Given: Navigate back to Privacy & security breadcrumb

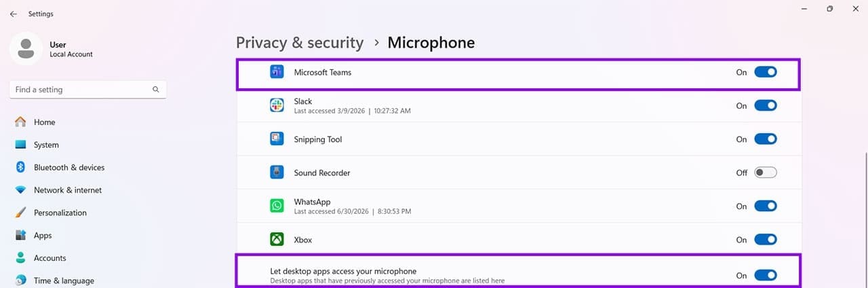Looking at the screenshot, I should point(300,43).
